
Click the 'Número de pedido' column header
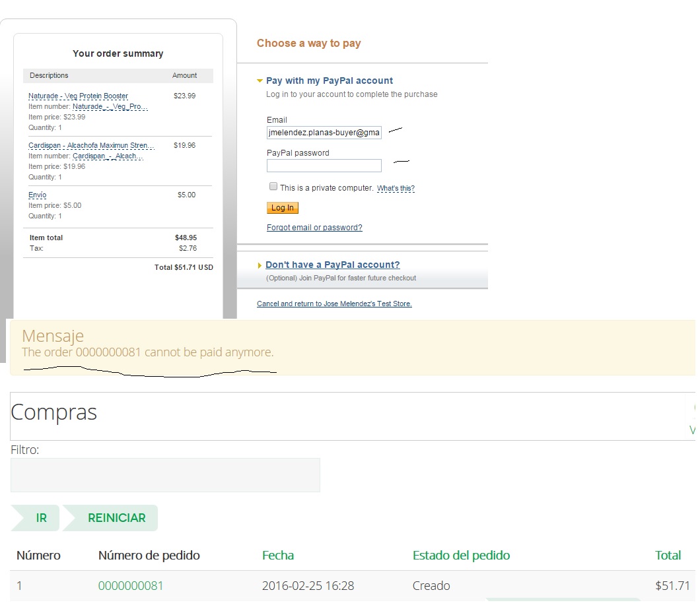point(149,556)
